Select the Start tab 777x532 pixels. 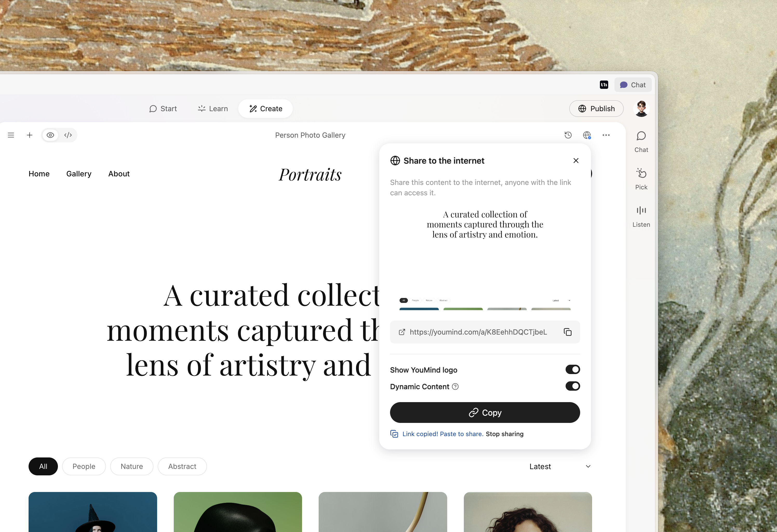(x=163, y=109)
